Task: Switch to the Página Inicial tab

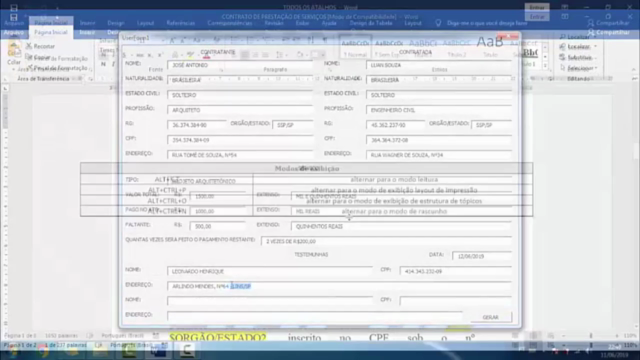Action: tap(51, 32)
